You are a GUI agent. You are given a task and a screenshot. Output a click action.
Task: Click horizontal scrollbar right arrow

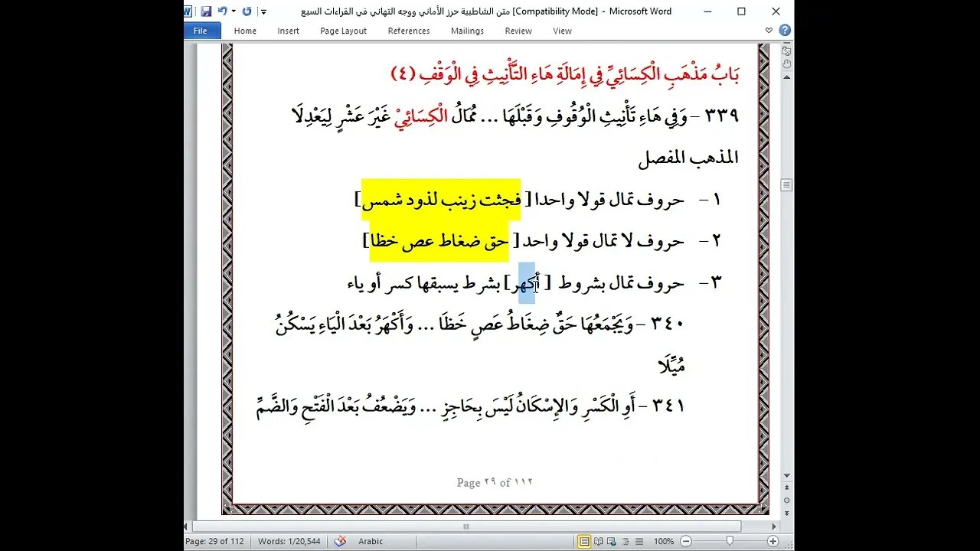773,527
